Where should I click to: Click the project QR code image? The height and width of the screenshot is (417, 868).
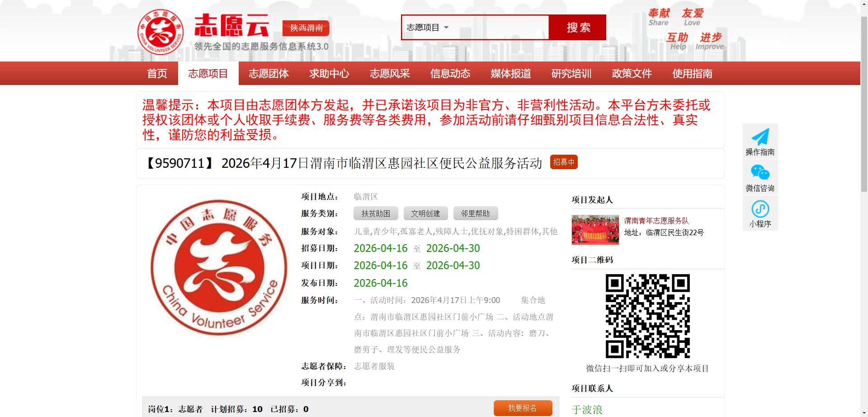coord(647,316)
